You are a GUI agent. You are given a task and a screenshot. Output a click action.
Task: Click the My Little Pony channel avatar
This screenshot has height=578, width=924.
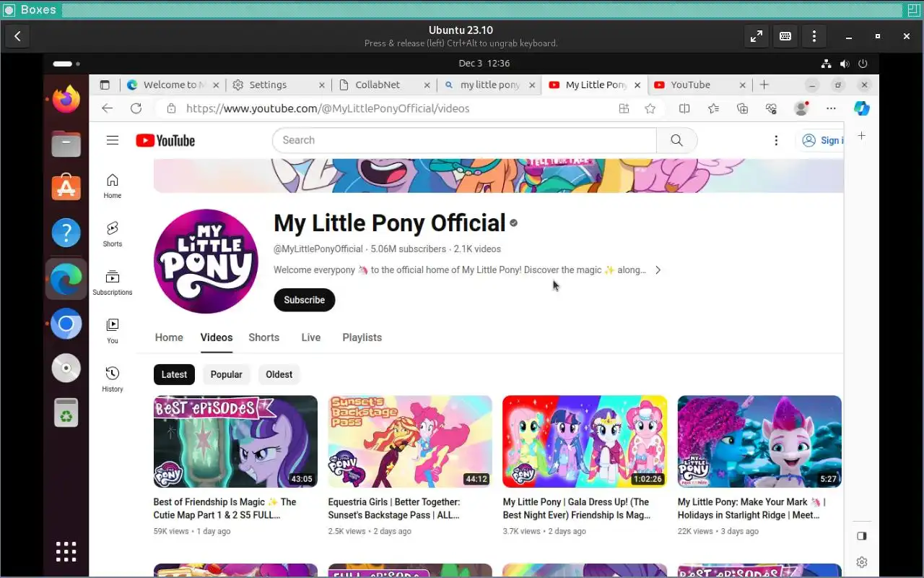pyautogui.click(x=206, y=262)
